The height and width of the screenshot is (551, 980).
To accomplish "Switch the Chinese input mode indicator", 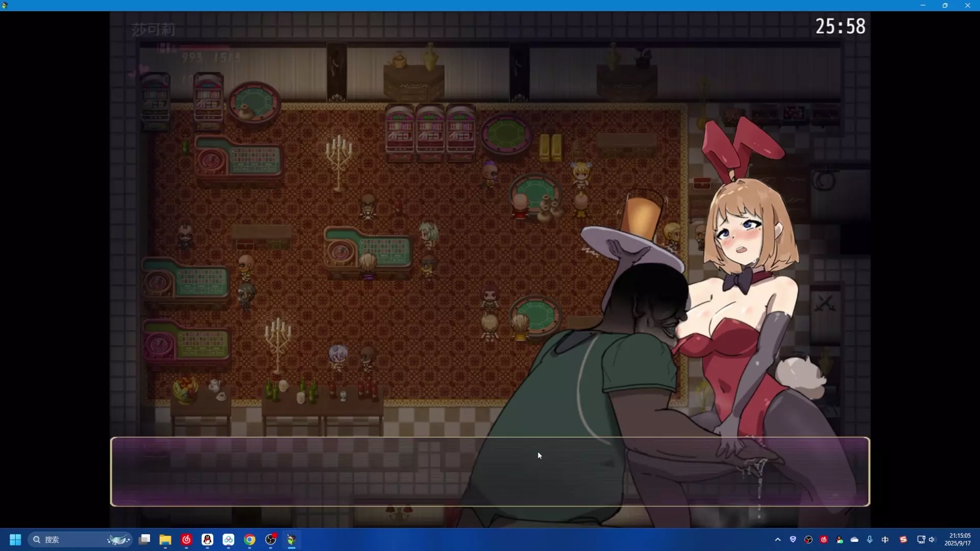I will 885,539.
